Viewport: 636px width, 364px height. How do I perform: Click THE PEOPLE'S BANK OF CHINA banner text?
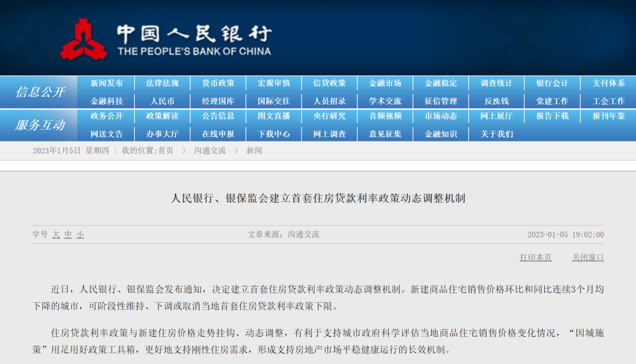pos(194,51)
